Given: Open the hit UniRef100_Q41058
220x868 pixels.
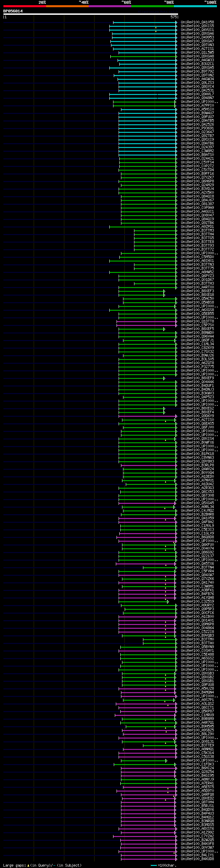Looking at the screenshot, I should [x=197, y=22].
